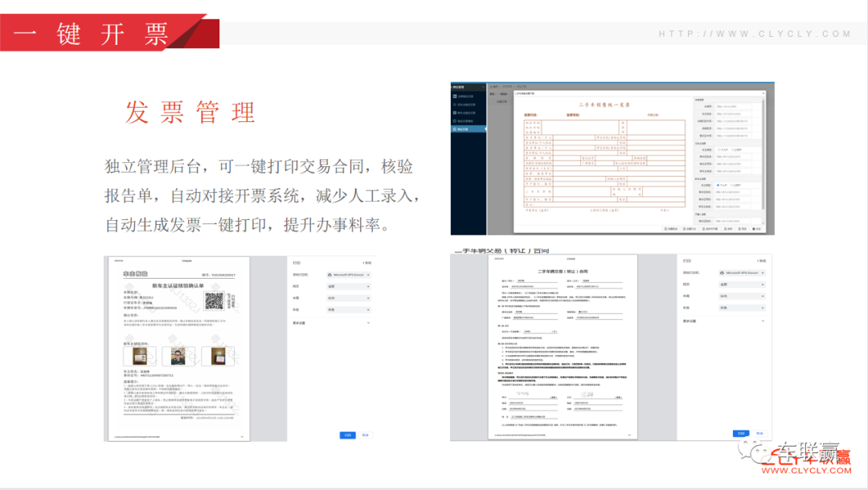Close the invoice dialog with the X

[764, 93]
